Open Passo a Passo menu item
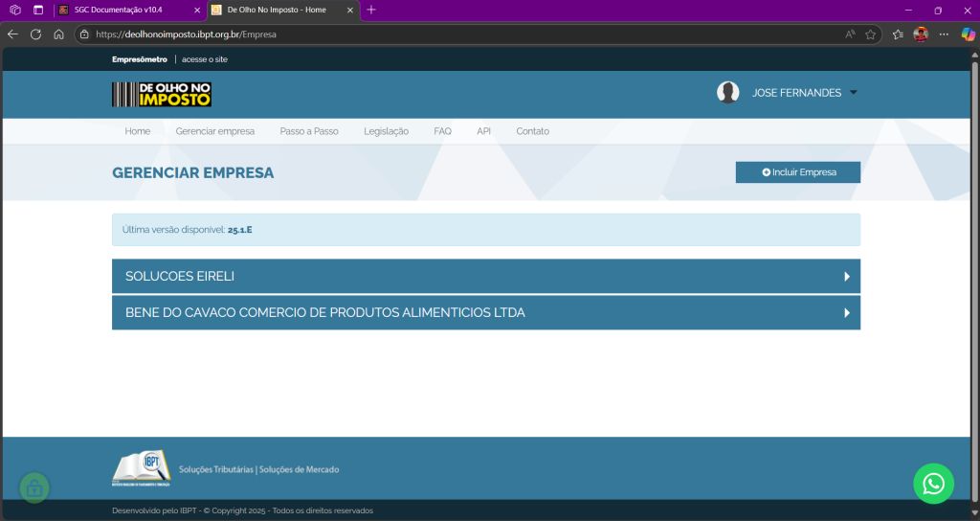The image size is (980, 521). pos(309,131)
